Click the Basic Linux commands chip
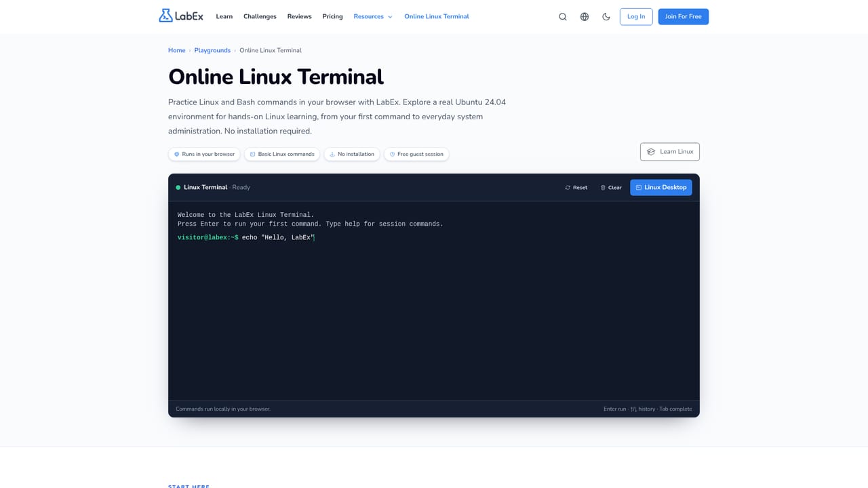Viewport: 868px width, 488px height. 282,154
